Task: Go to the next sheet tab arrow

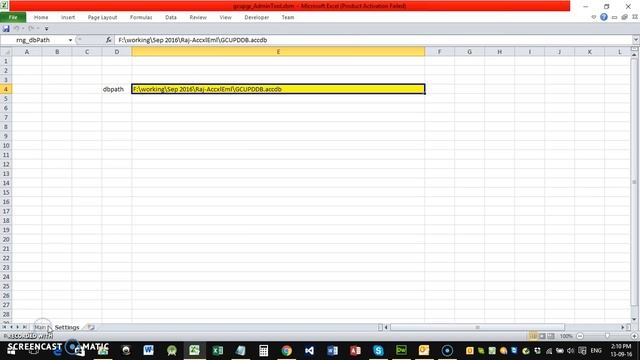Action: pos(18,327)
